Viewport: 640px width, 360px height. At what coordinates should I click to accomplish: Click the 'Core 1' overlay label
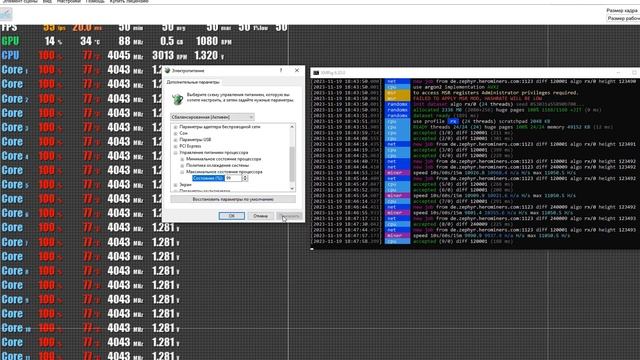[x=15, y=70]
